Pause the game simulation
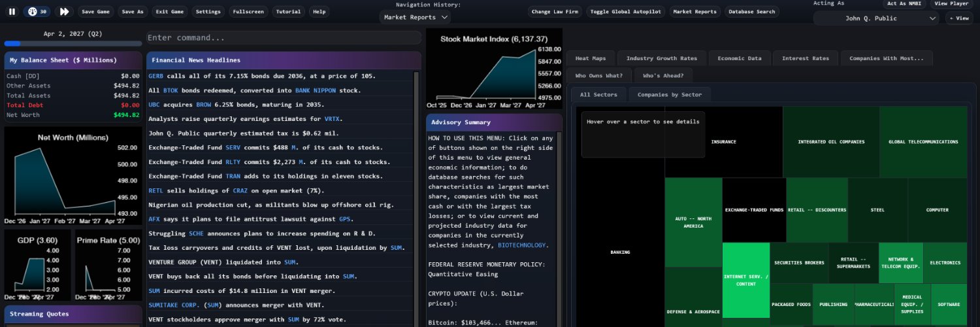The height and width of the screenshot is (327, 980). click(12, 12)
